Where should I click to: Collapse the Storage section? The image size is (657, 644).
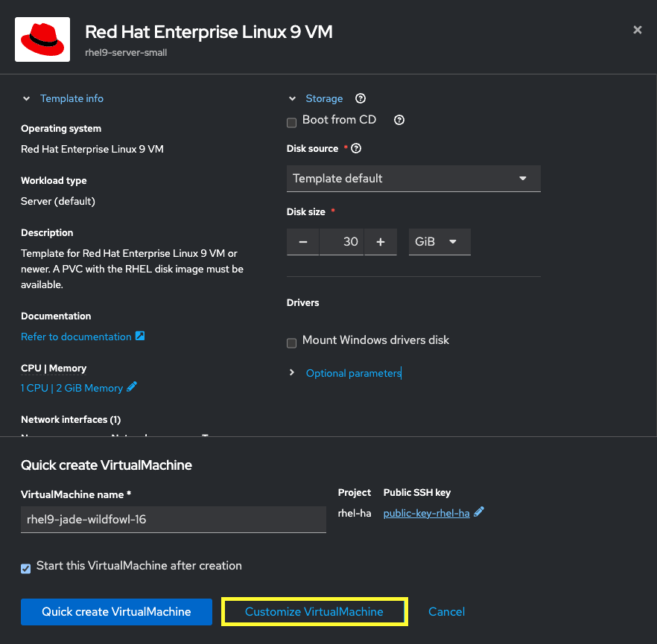pyautogui.click(x=291, y=98)
